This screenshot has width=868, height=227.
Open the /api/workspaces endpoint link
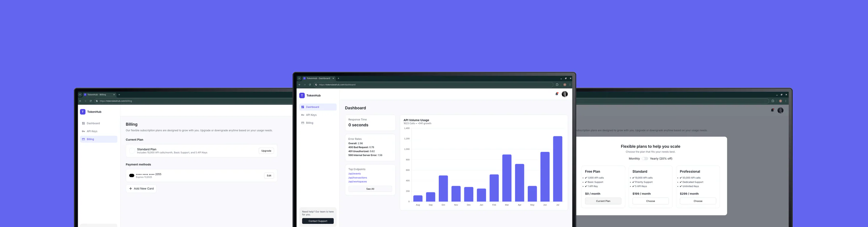click(x=358, y=181)
